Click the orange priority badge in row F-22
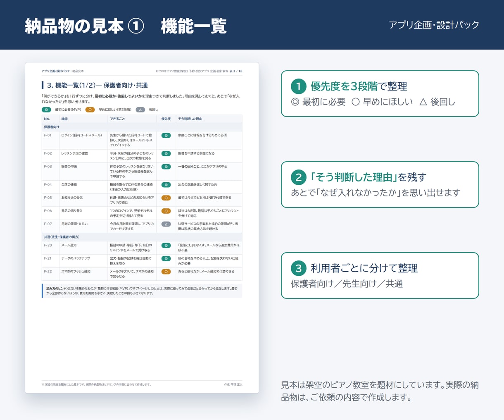The width and height of the screenshot is (504, 420). point(166,272)
